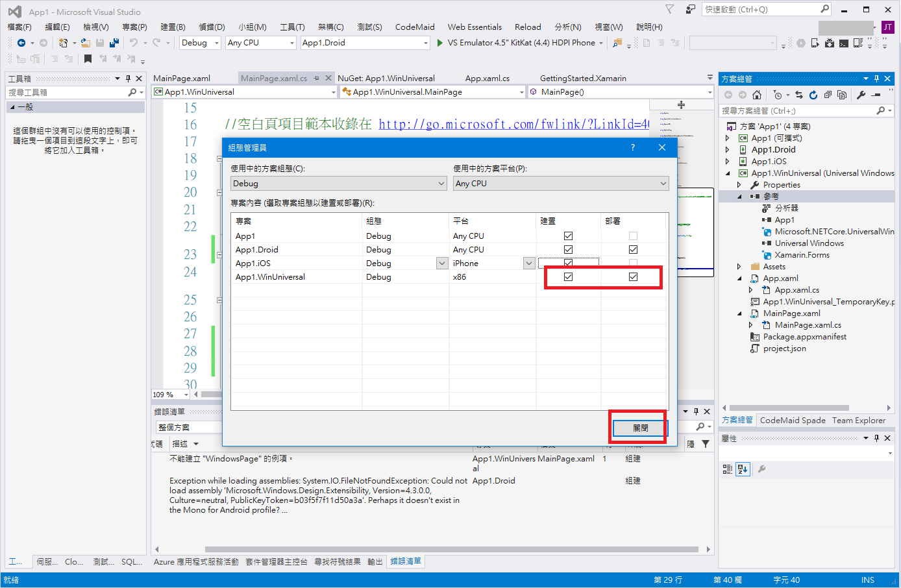Open App1.iOS configuration dropdown arrow
The height and width of the screenshot is (588, 901).
(x=442, y=263)
